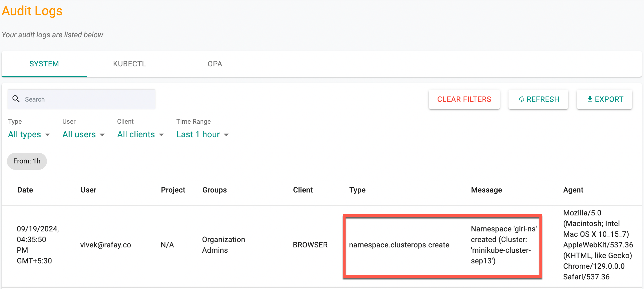Image resolution: width=644 pixels, height=289 pixels.
Task: Click the Groups column header
Action: [214, 190]
